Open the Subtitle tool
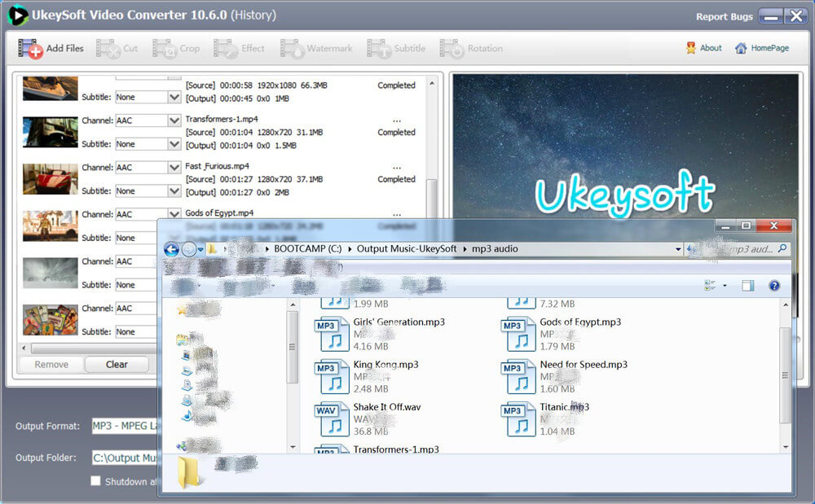The image size is (815, 504). (396, 48)
